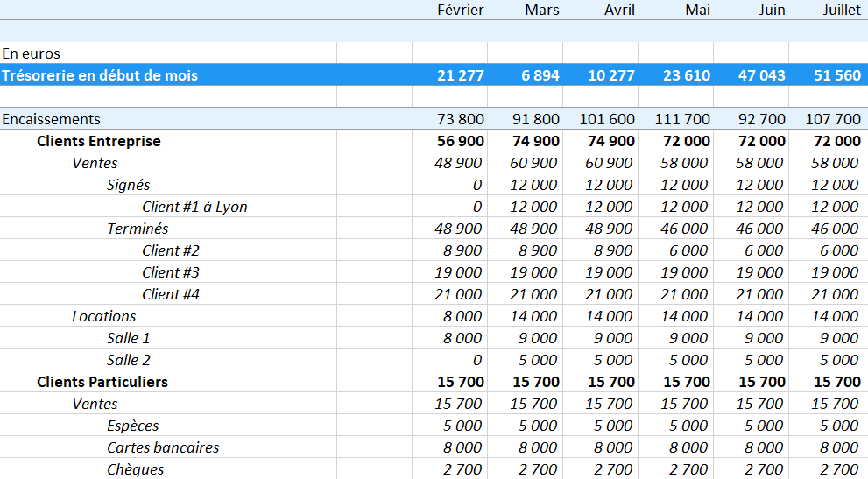Select the 'Salle 1' row label
868x479 pixels.
pyautogui.click(x=129, y=338)
